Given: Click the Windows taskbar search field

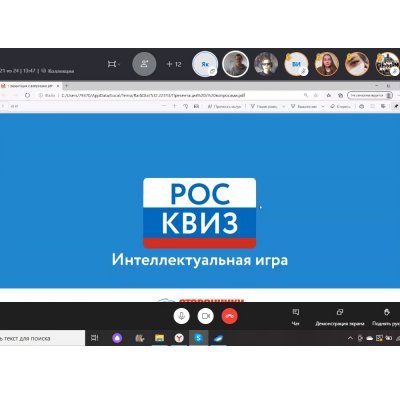Looking at the screenshot, I should pos(42,338).
